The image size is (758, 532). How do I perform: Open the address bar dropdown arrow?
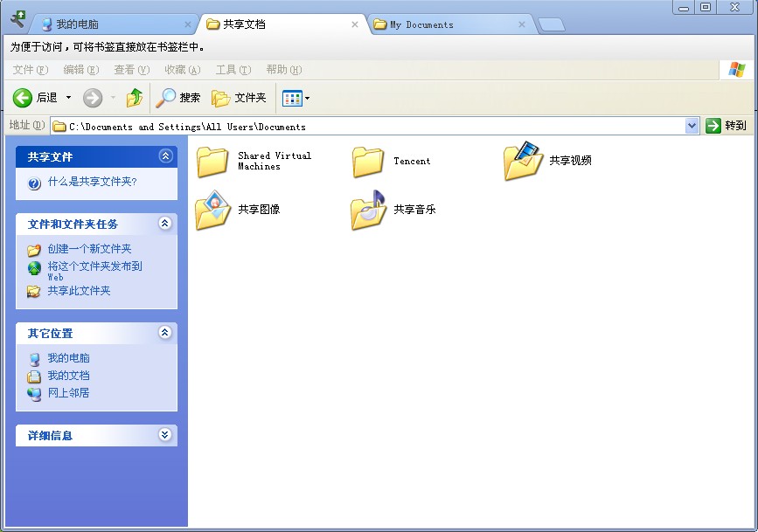coord(692,126)
